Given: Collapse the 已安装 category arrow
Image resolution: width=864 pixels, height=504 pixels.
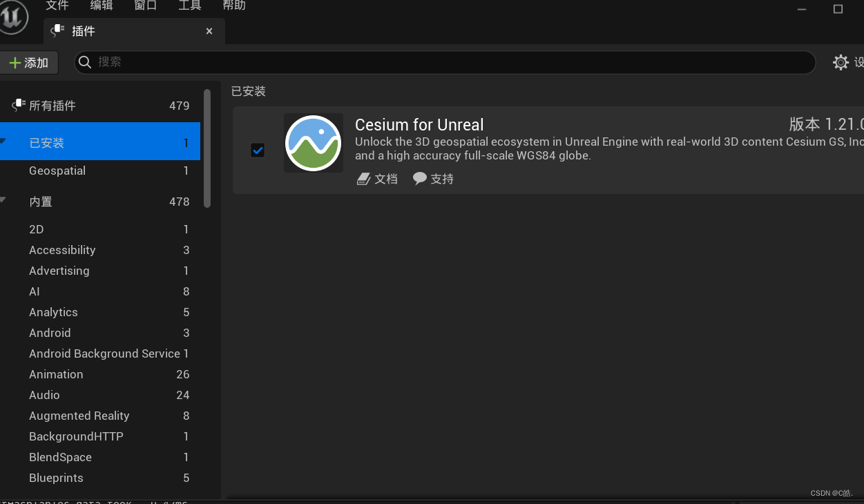Looking at the screenshot, I should pos(3,141).
